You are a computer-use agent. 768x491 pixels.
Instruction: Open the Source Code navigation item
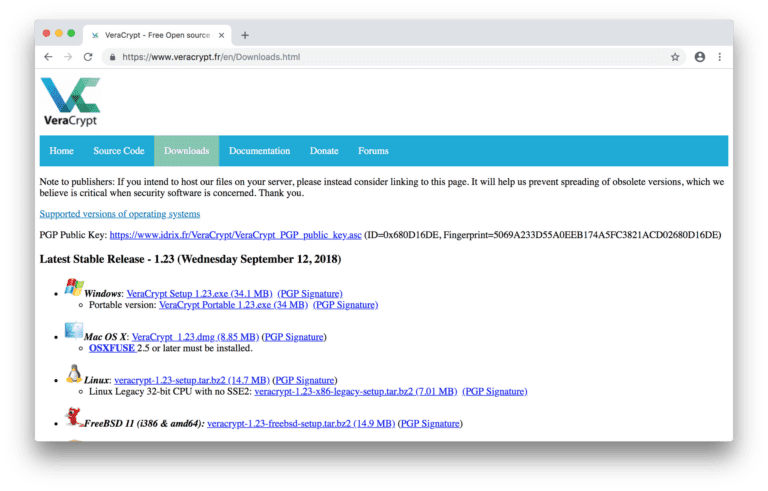(x=119, y=151)
